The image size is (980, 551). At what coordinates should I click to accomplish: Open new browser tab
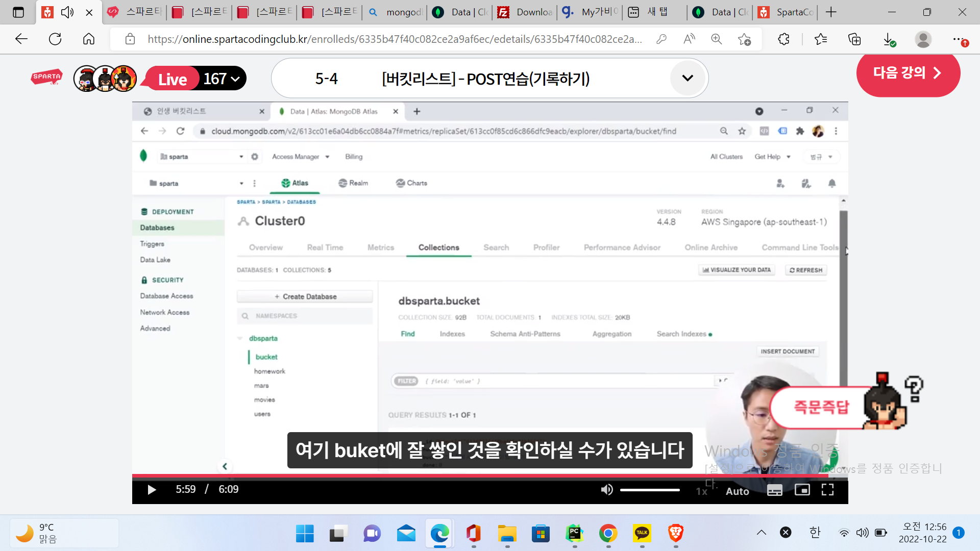[831, 12]
